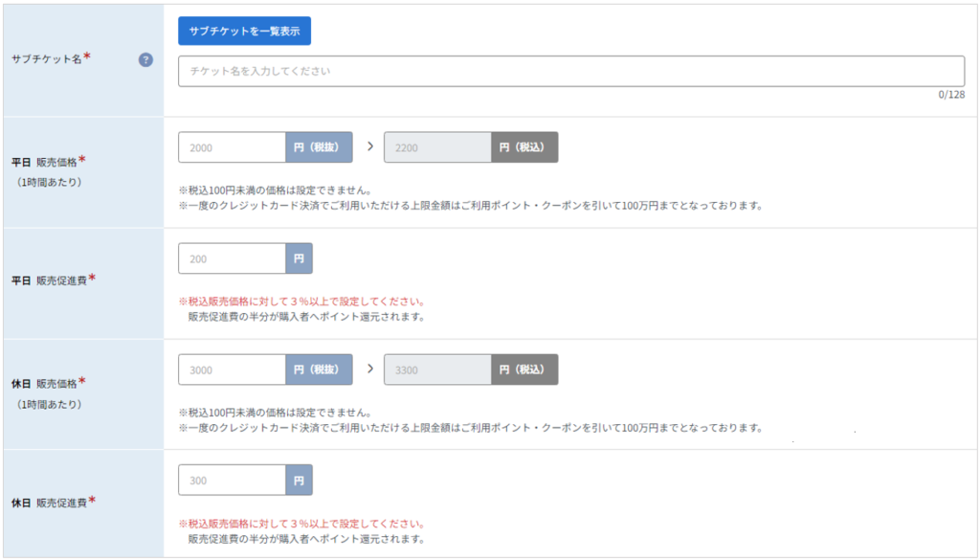Click the 円（税抜） label beside the 2000 field
The image size is (980, 560).
click(319, 147)
